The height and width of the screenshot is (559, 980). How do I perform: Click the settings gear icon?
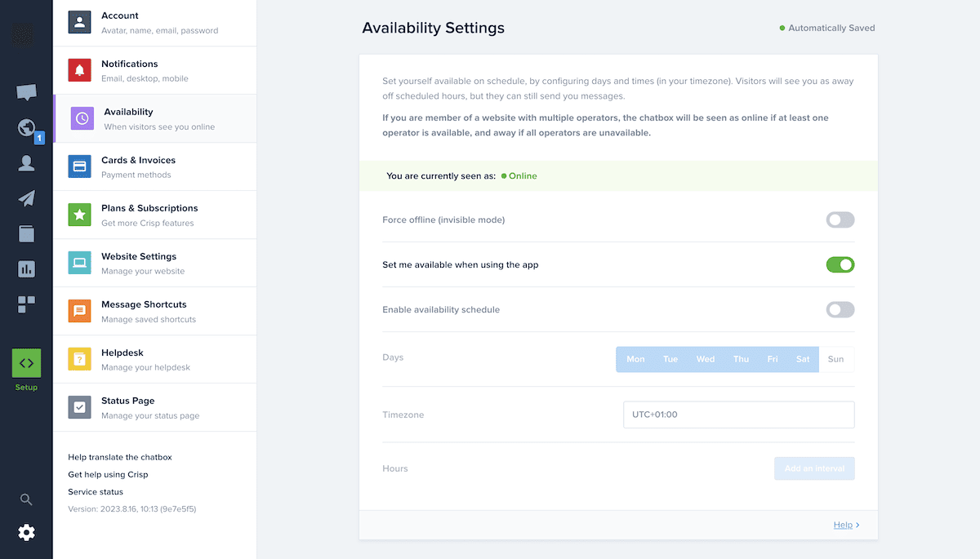pyautogui.click(x=26, y=533)
